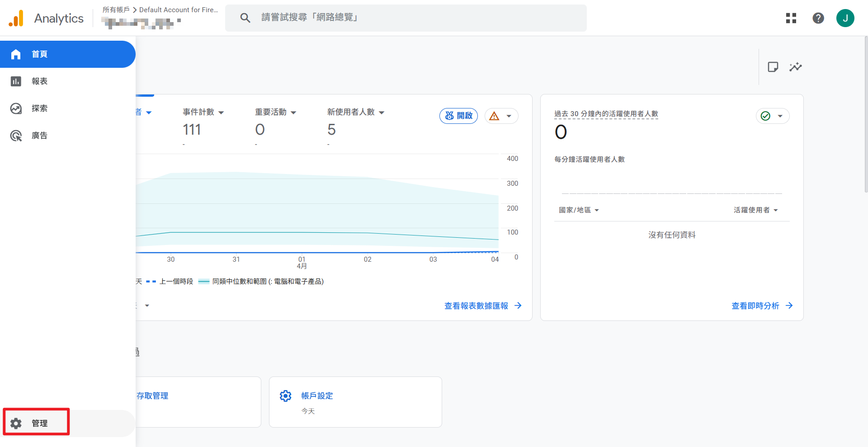Viewport: 868px width, 447px height.
Task: Select the 探索 explore icon
Action: (x=15, y=108)
